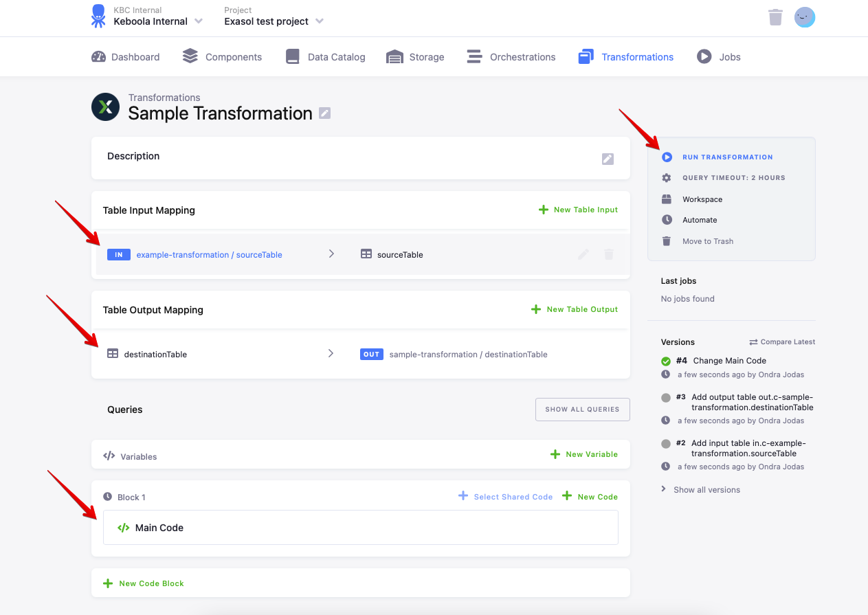Click the Description box
Viewport: 868px width, 615px height.
coord(361,158)
